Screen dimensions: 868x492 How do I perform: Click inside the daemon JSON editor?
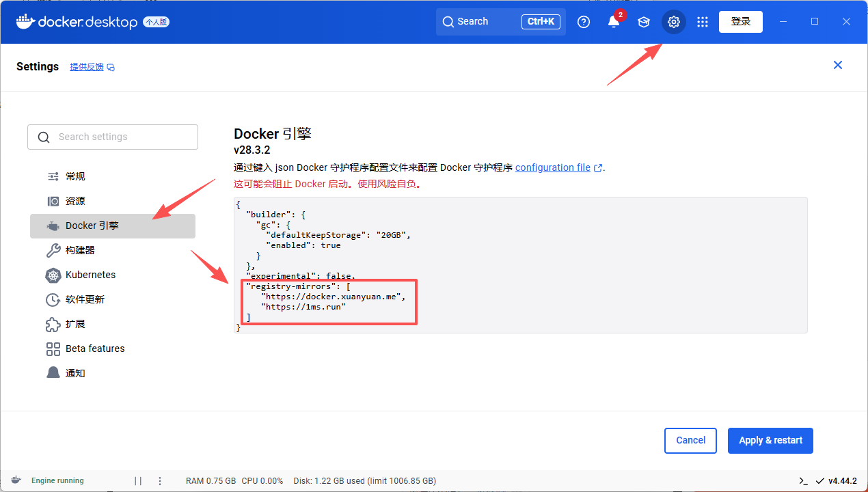(x=520, y=265)
